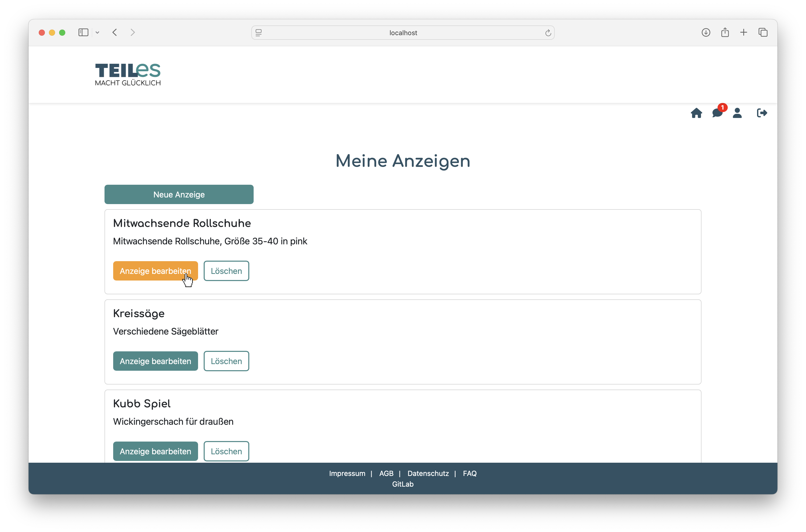Expand sidebar dropdown chevron
Viewport: 806px width, 532px height.
point(97,33)
